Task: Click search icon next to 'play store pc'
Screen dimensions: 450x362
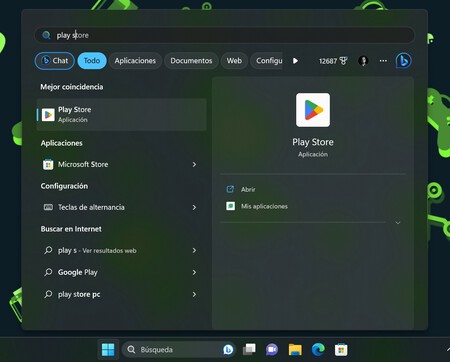Action: click(48, 294)
